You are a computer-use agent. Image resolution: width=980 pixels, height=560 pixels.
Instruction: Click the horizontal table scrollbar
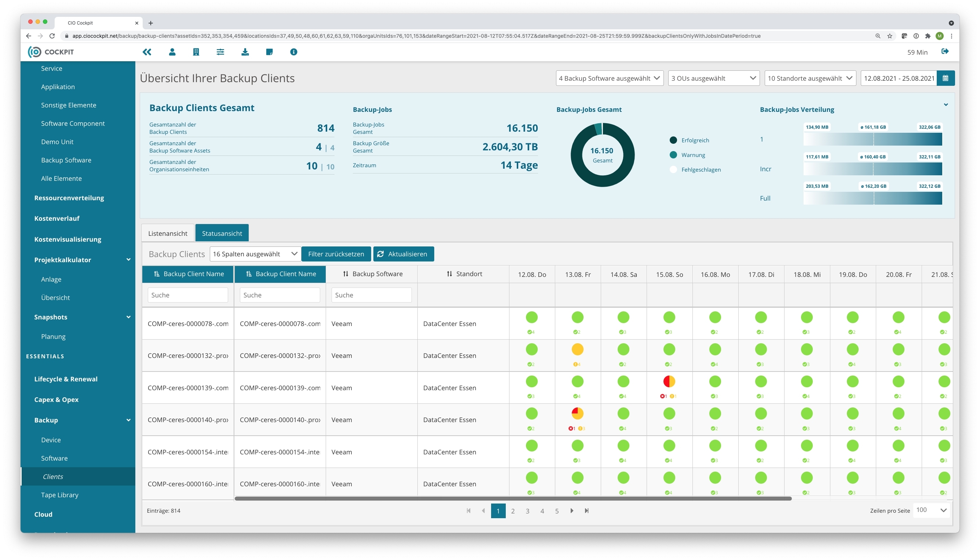[513, 498]
